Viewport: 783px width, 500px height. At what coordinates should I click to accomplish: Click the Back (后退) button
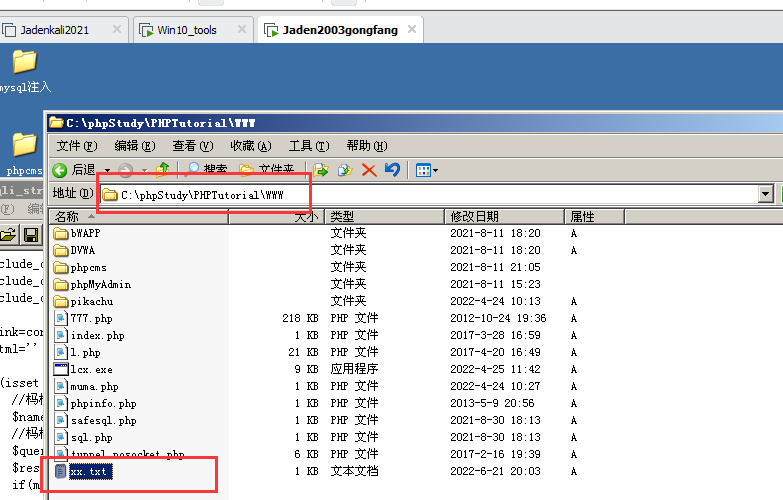pos(73,170)
